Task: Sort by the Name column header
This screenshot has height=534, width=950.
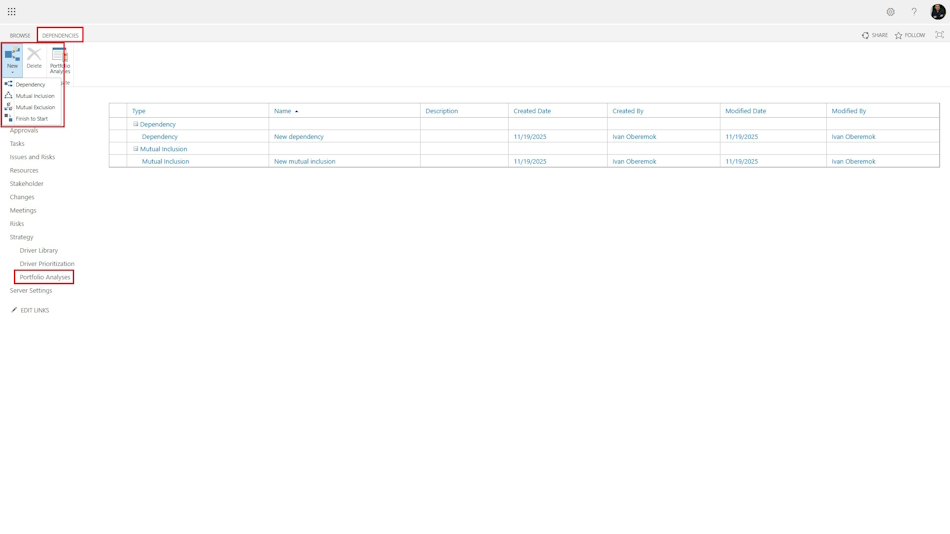Action: tap(282, 111)
